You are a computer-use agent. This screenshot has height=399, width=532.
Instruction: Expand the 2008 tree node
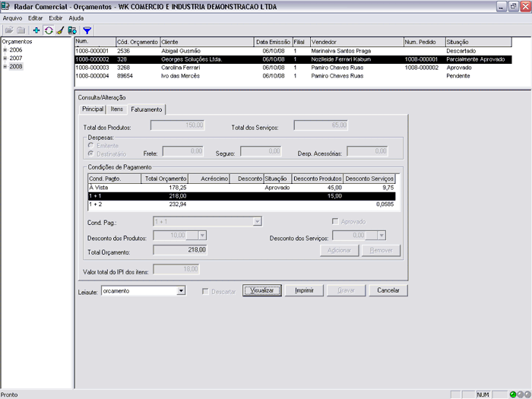pos(5,66)
